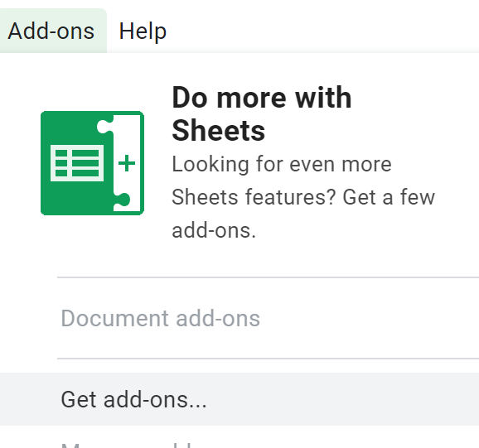
Task: Click the divider line above Document add-ons
Action: pyautogui.click(x=269, y=277)
